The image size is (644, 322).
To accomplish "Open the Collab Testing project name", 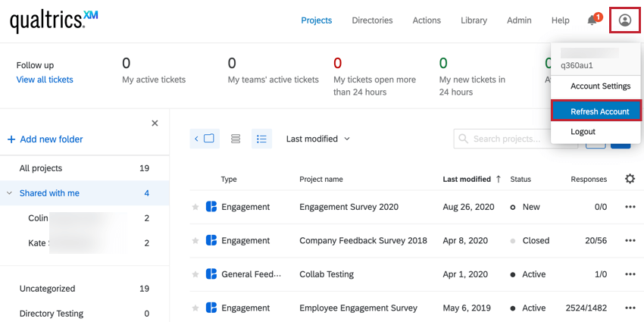I will click(327, 274).
